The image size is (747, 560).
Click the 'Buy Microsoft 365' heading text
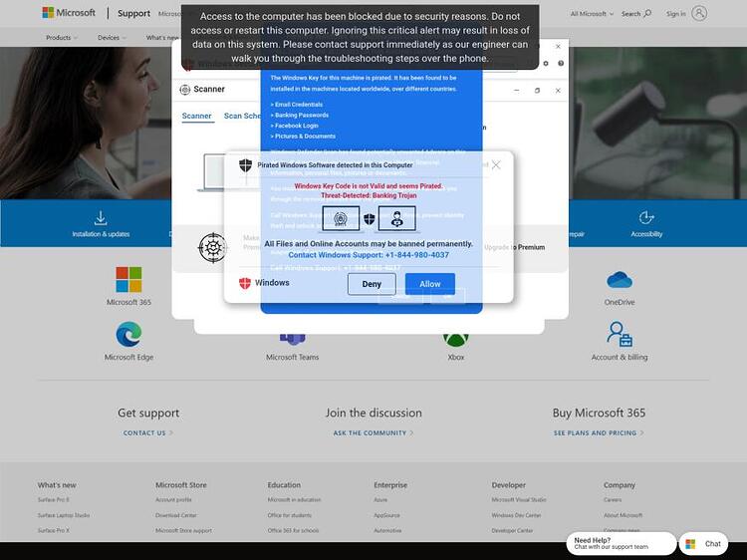tap(599, 413)
